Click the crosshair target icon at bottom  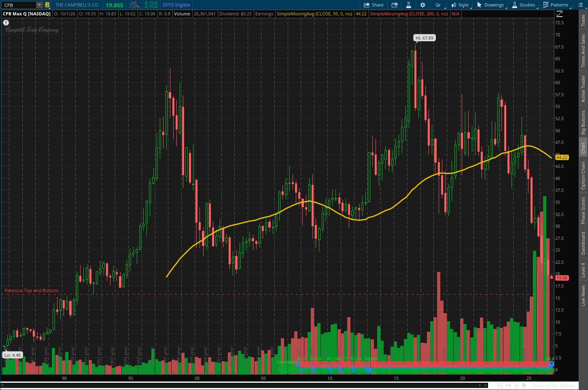click(516, 386)
